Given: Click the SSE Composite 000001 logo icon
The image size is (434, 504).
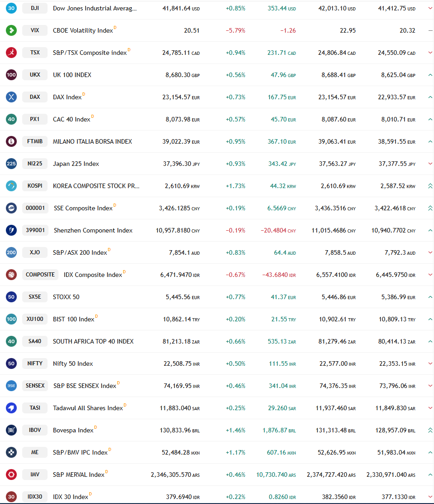Looking at the screenshot, I should point(11,208).
